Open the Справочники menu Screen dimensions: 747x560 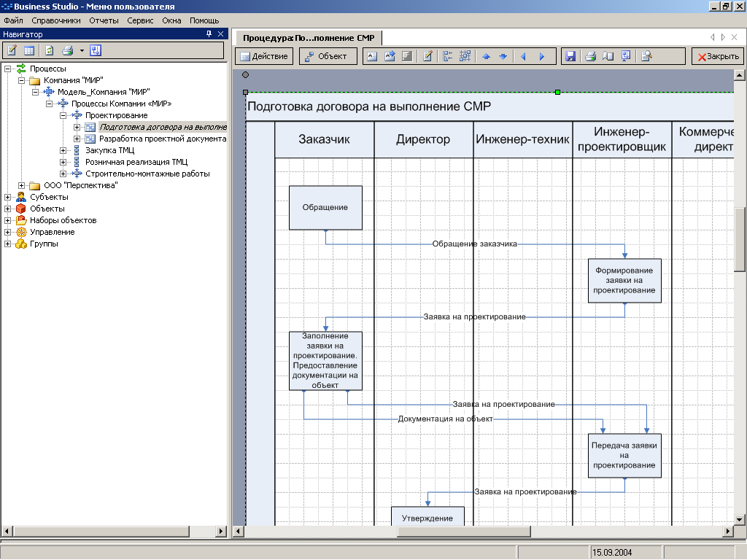(x=55, y=20)
